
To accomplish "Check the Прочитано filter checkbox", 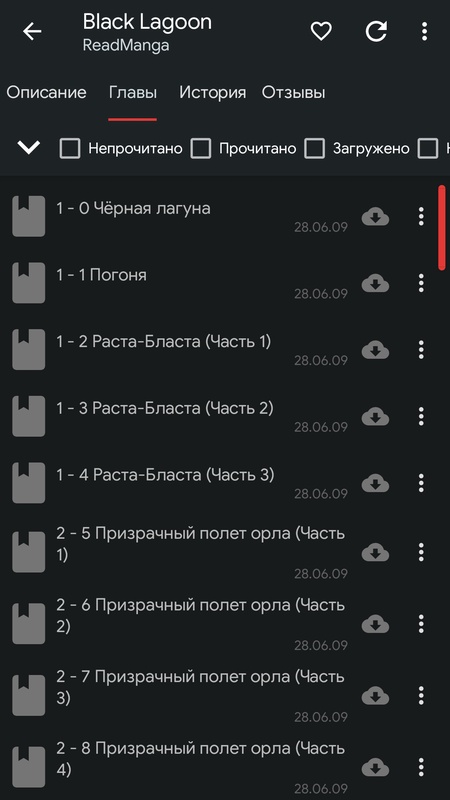I will 201,148.
